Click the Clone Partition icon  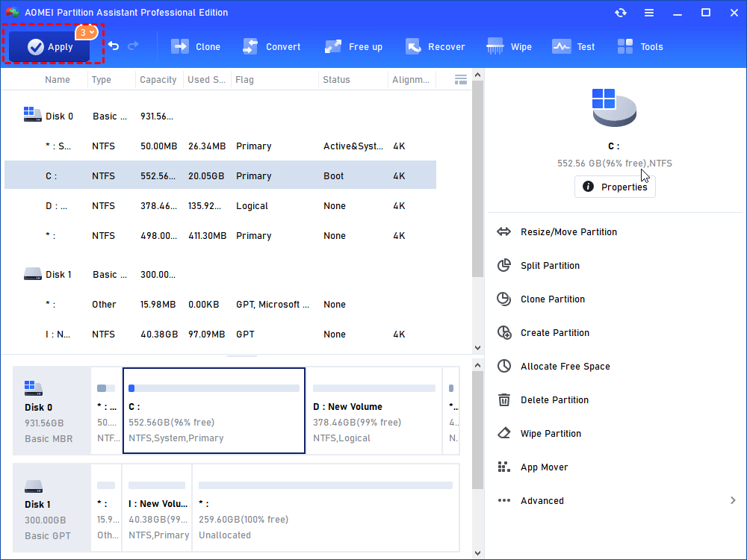[x=503, y=299]
